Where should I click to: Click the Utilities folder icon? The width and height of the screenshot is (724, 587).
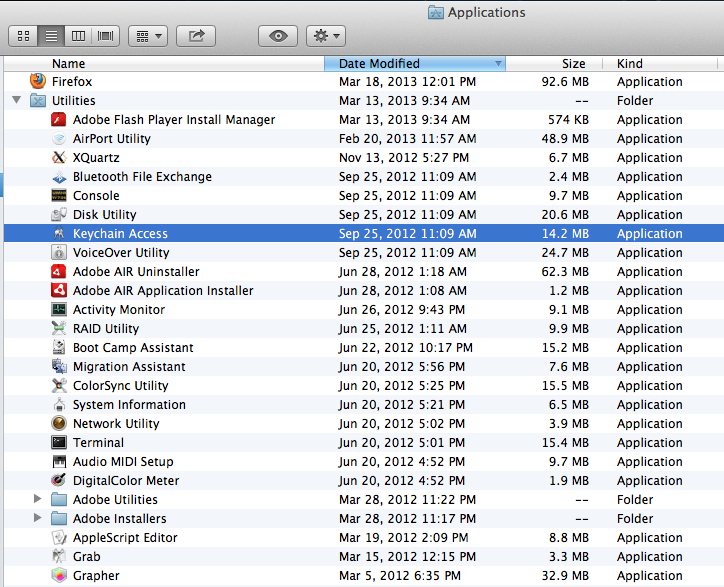(38, 100)
